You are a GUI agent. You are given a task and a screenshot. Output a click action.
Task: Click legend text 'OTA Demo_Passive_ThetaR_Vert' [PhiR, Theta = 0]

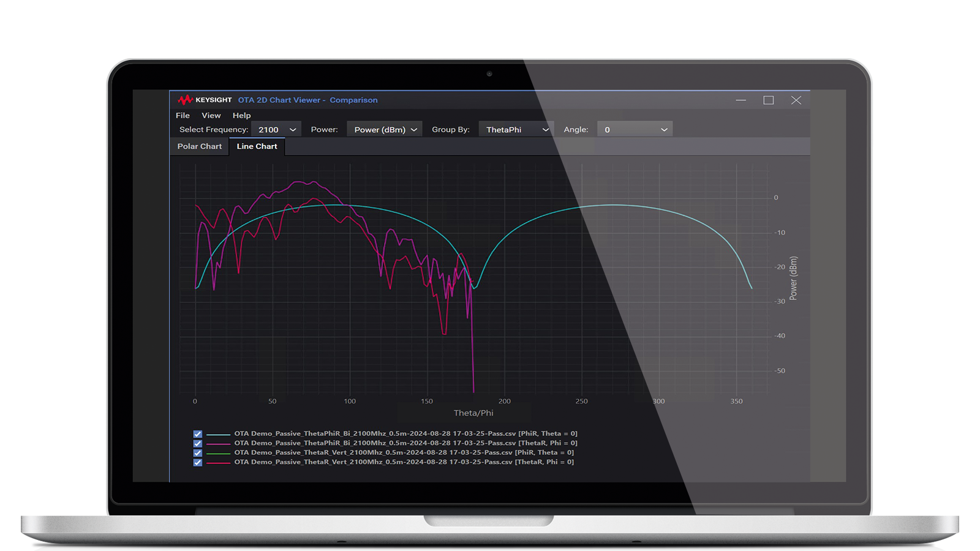pyautogui.click(x=404, y=453)
